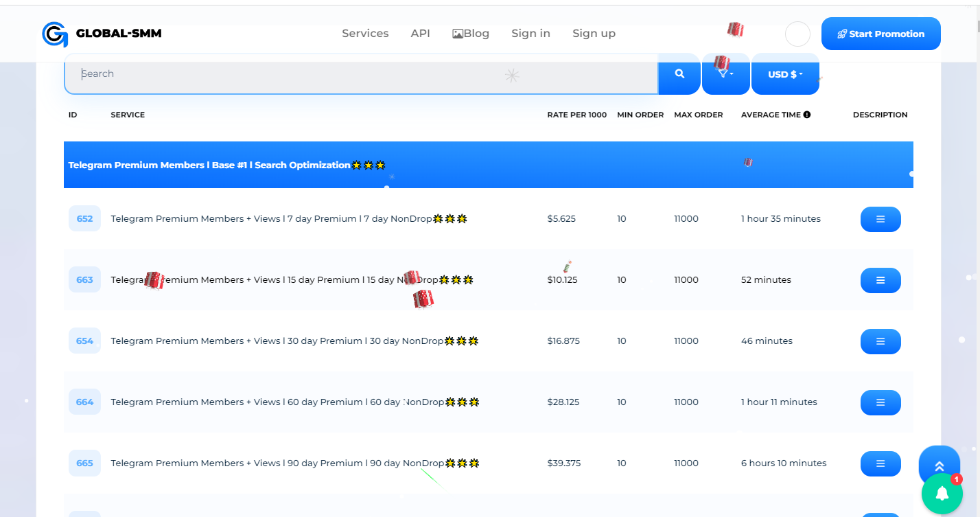Click the '46 minutes' average time

[767, 341]
